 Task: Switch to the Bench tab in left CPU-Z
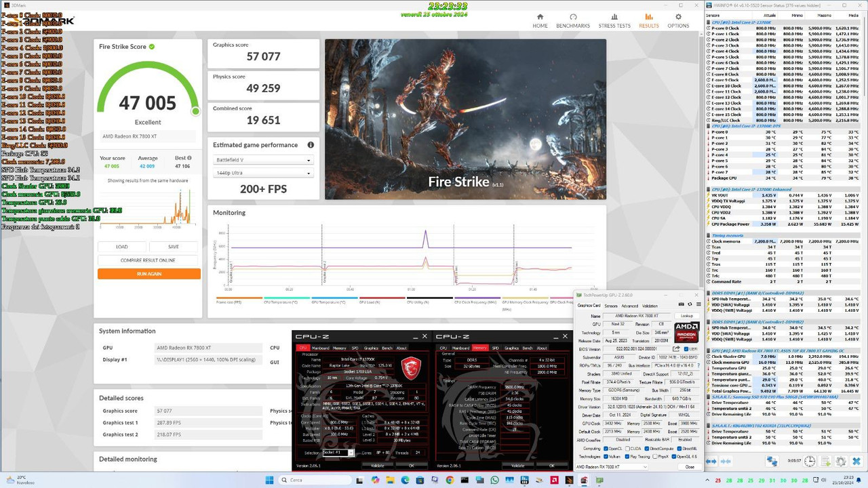click(387, 348)
